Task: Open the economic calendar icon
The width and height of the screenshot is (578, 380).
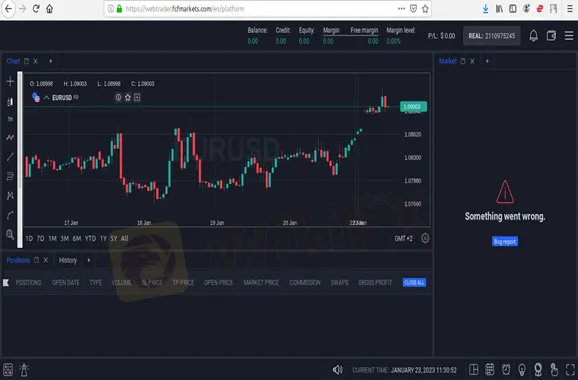Action: point(490,369)
